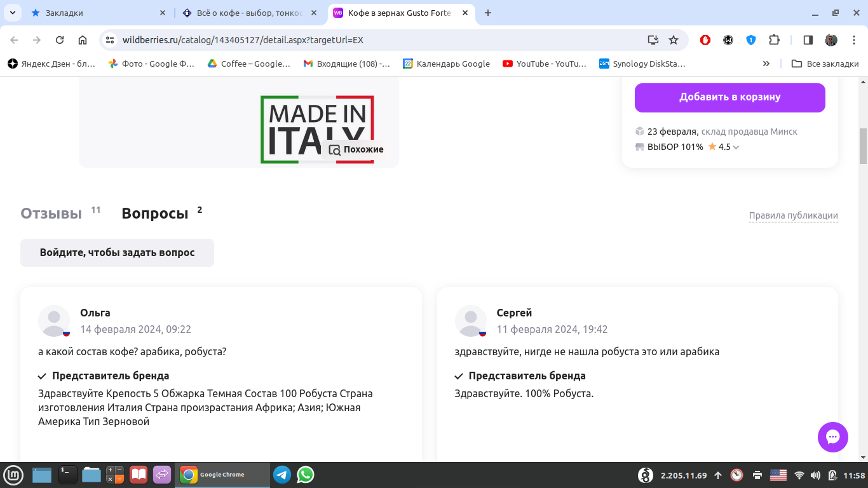Image resolution: width=868 pixels, height=488 pixels.
Task: Open the browser home page
Action: tap(83, 40)
